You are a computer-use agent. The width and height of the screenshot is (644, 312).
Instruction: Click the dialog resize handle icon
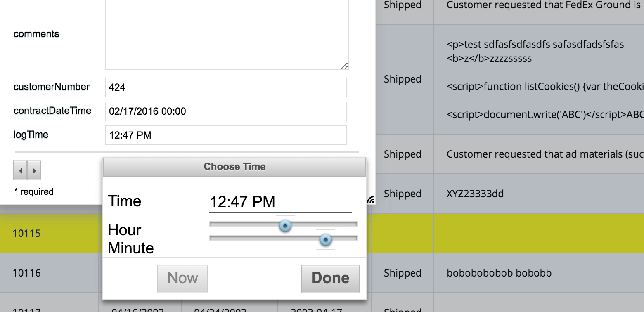coord(371,200)
